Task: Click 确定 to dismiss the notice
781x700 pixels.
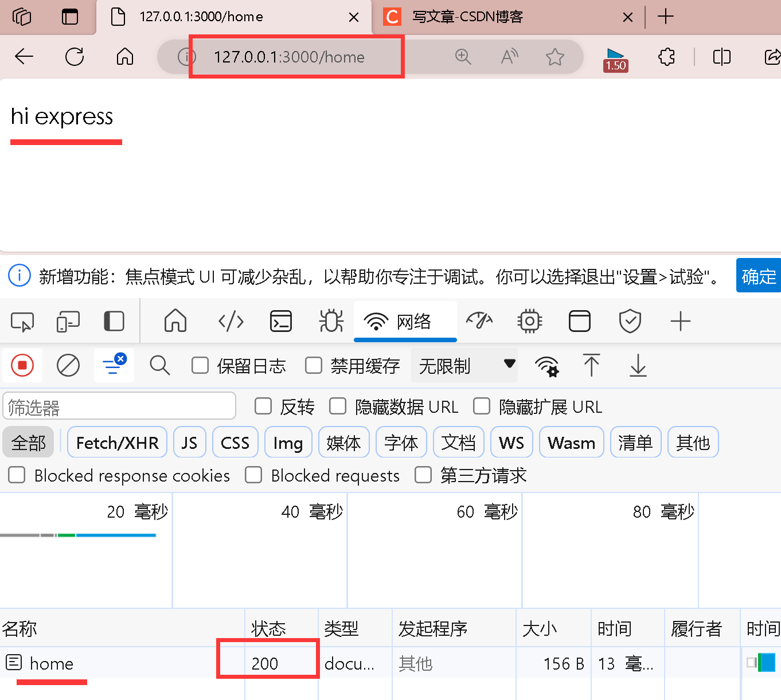Action: [759, 276]
